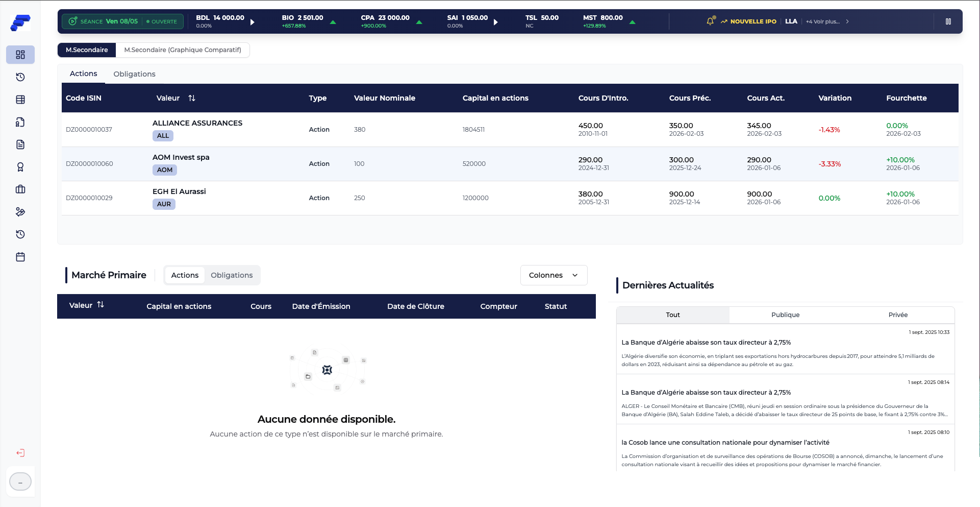
Task: Open news from 1 sept. 2025 10:33
Action: point(786,349)
